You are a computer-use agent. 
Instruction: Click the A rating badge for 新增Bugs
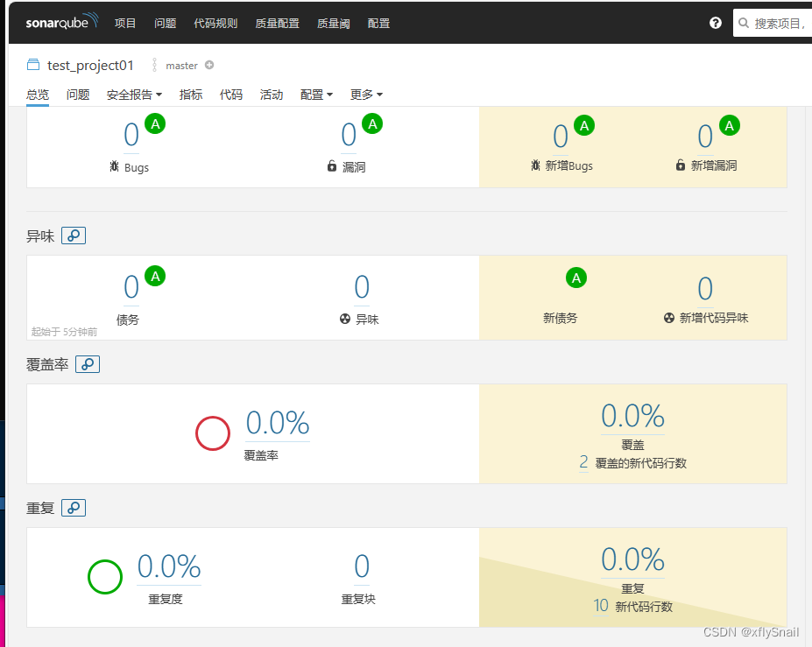coord(584,125)
